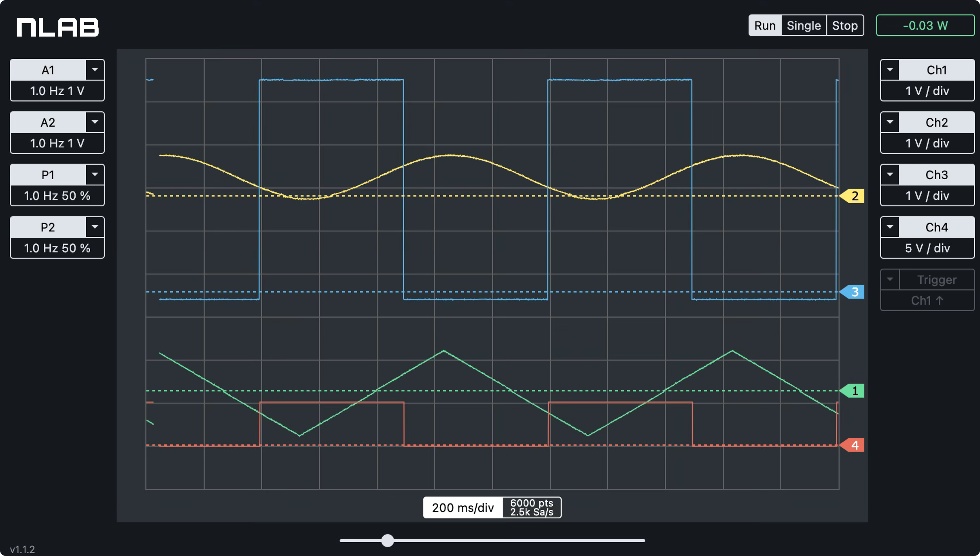Click the blue channel 3 level marker

point(853,292)
